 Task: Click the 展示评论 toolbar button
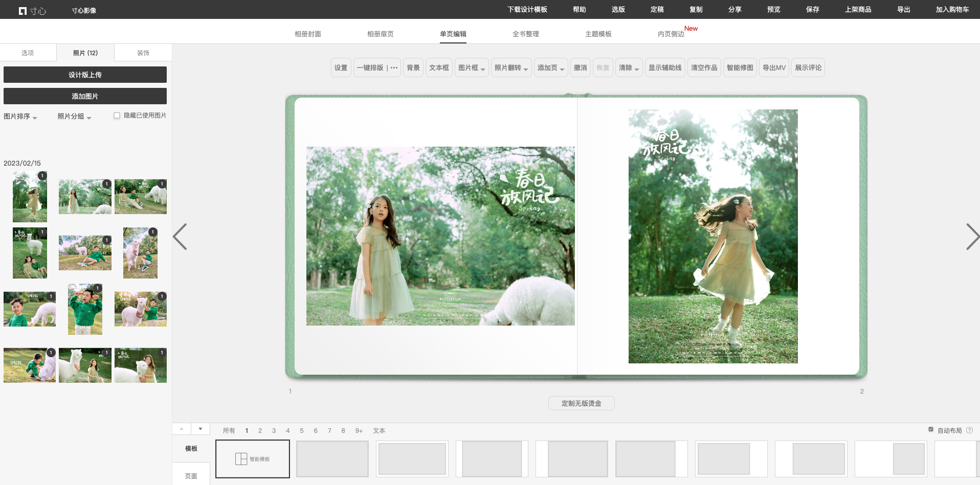(x=808, y=68)
